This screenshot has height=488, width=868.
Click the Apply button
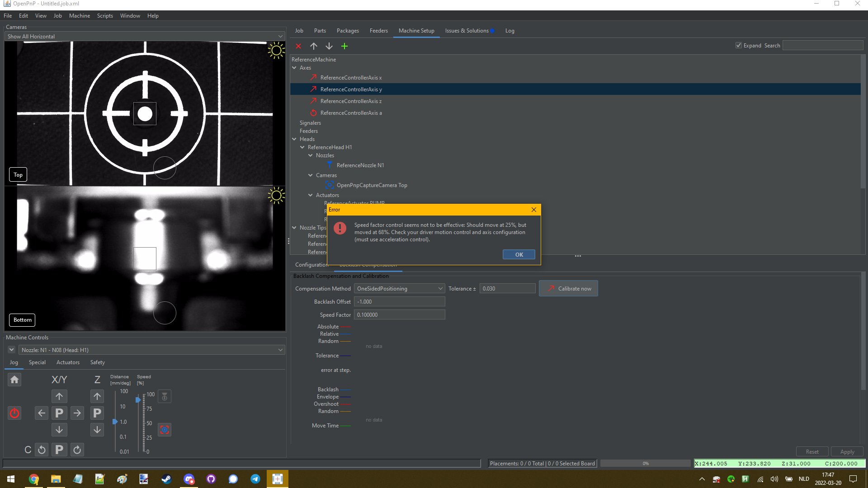click(847, 451)
